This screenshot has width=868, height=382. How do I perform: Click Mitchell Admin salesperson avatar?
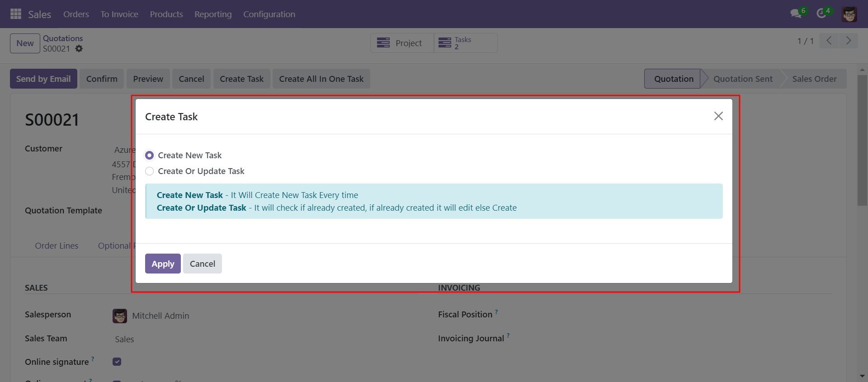[x=120, y=316]
